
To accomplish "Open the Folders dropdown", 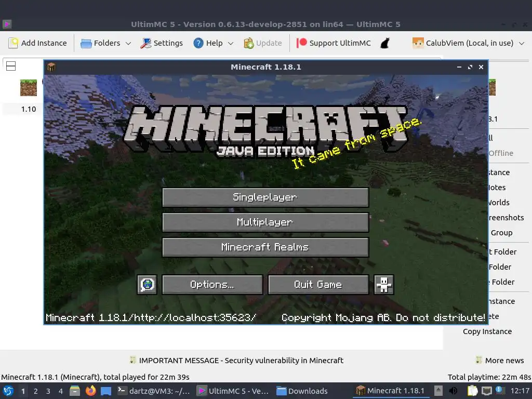I will pos(105,43).
